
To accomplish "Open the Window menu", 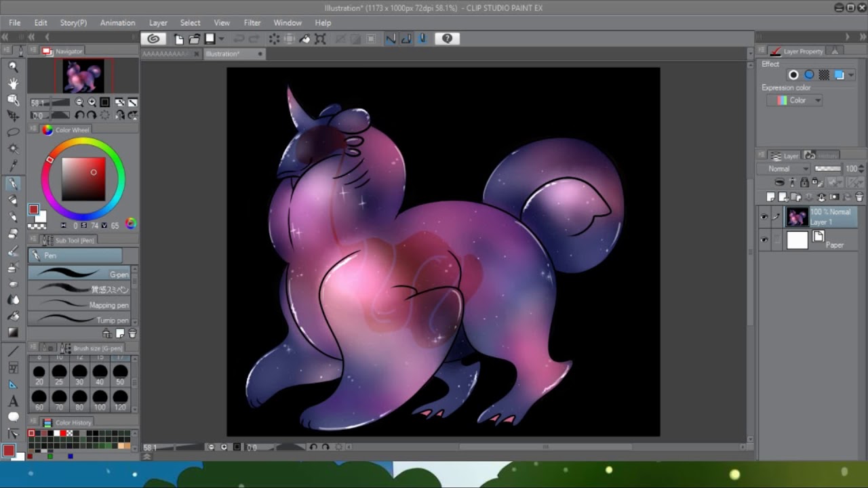I will point(288,22).
